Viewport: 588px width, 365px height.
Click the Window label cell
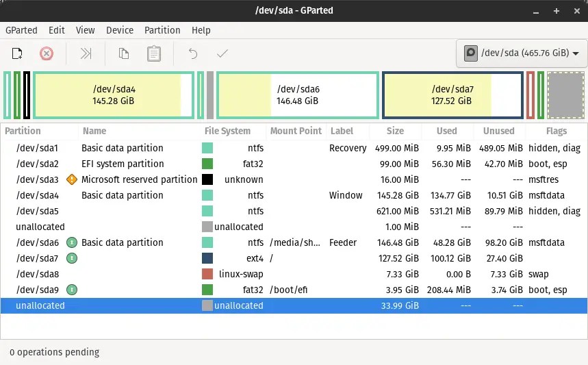346,195
